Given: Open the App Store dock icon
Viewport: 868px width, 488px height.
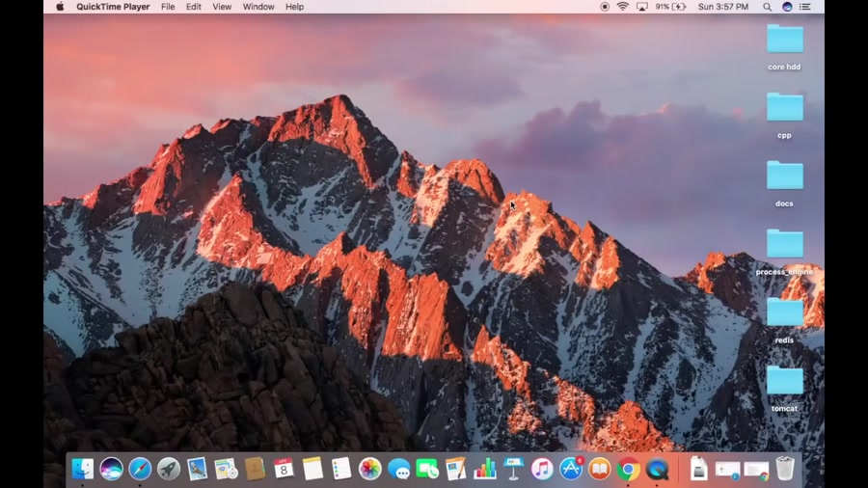Looking at the screenshot, I should pos(571,469).
